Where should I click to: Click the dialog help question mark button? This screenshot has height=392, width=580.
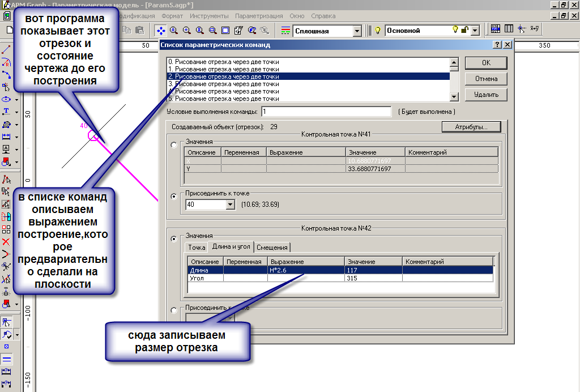click(497, 44)
